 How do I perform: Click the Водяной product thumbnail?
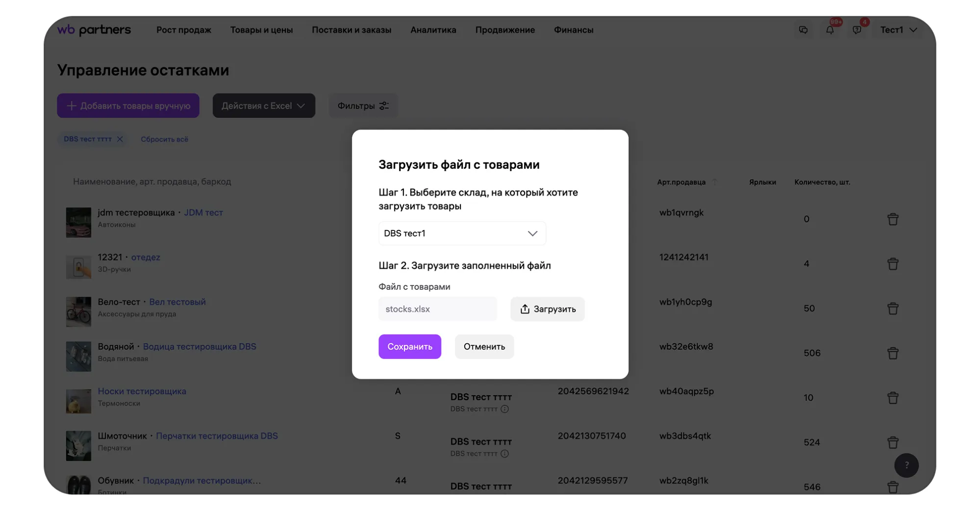[x=78, y=356]
